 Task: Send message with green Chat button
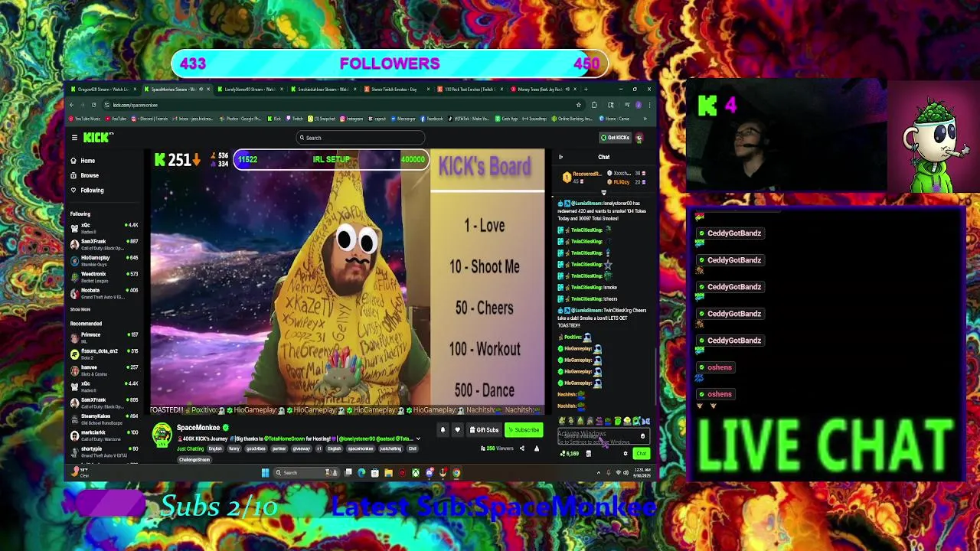click(x=642, y=454)
